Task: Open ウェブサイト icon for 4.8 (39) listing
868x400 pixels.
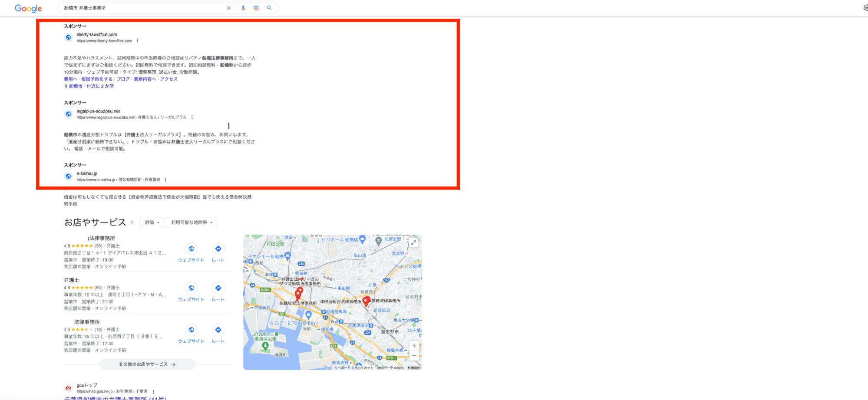Action: pos(191,249)
